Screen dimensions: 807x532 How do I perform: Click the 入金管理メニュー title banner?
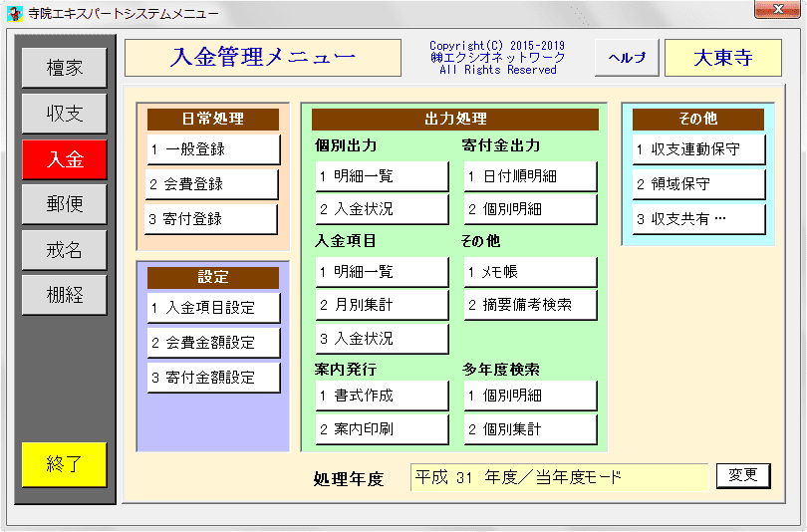tap(263, 58)
